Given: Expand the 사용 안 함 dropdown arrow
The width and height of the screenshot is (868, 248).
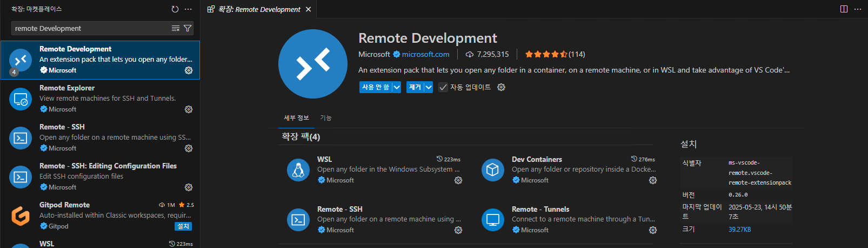Looking at the screenshot, I should click(396, 87).
